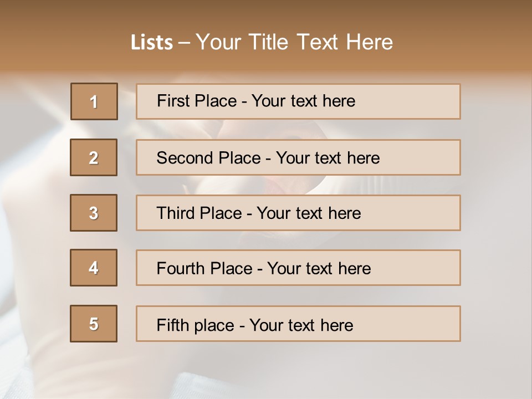Viewport: 532px width, 399px height.
Task: Click the brown box labeled 3
Action: tap(94, 213)
